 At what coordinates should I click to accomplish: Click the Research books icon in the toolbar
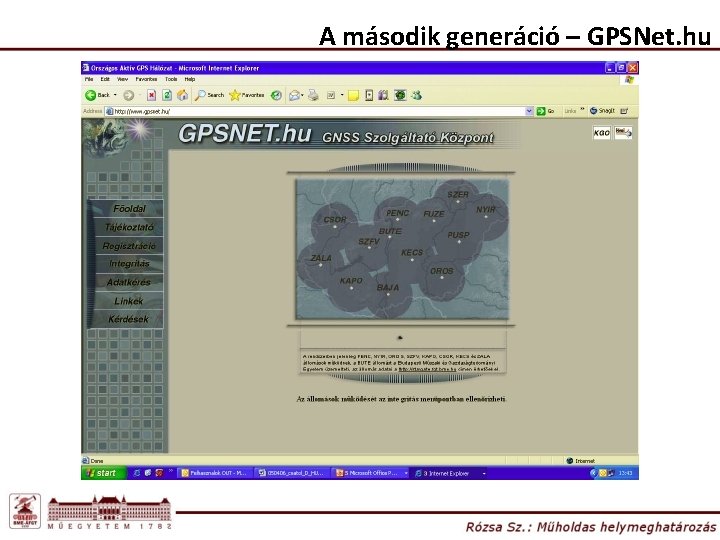(383, 95)
